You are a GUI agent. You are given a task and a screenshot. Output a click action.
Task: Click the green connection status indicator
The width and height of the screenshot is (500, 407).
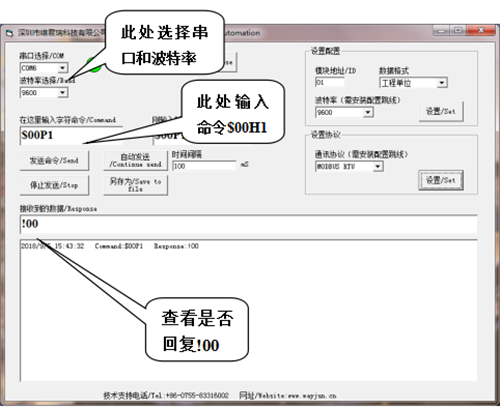coord(94,65)
